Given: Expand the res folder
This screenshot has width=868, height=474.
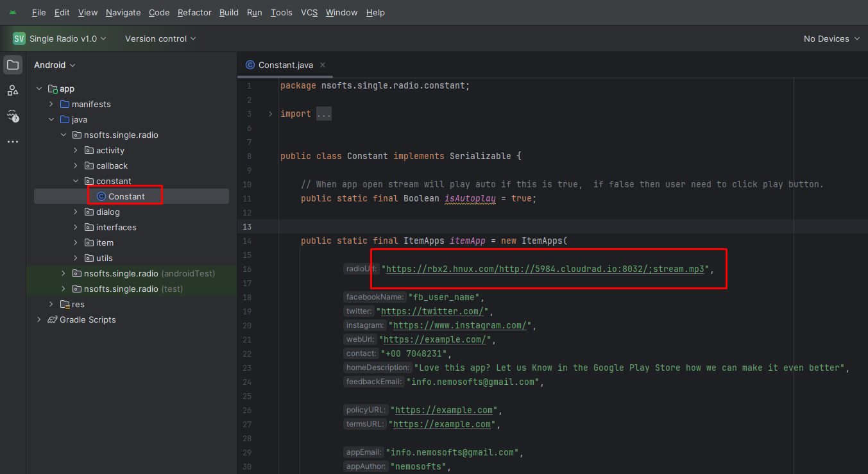Looking at the screenshot, I should pos(51,304).
